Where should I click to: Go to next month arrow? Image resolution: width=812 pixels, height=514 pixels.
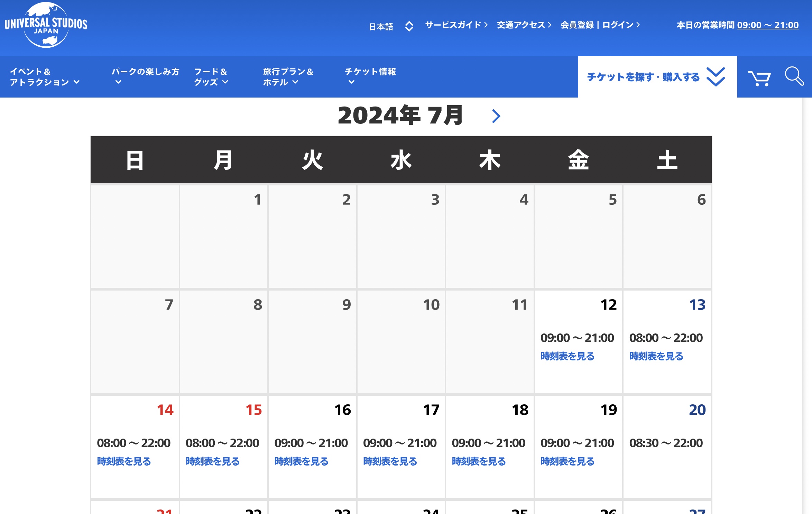pos(496,116)
